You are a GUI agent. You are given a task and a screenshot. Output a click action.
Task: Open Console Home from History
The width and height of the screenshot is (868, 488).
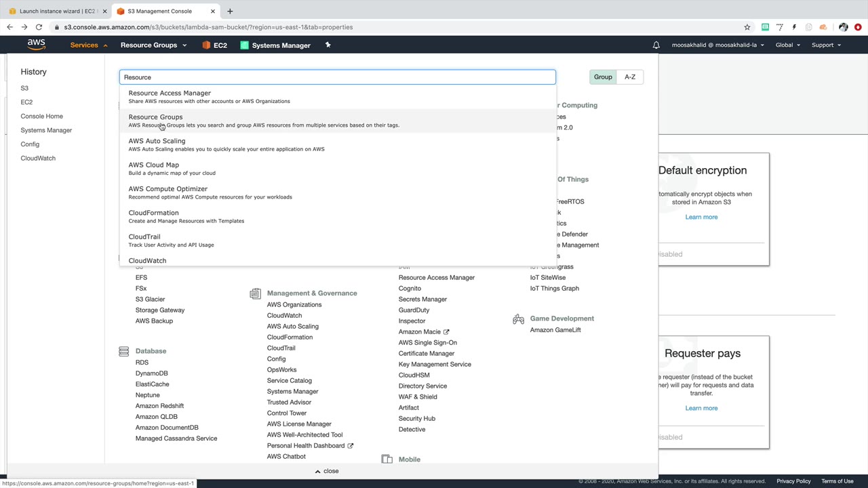(41, 116)
